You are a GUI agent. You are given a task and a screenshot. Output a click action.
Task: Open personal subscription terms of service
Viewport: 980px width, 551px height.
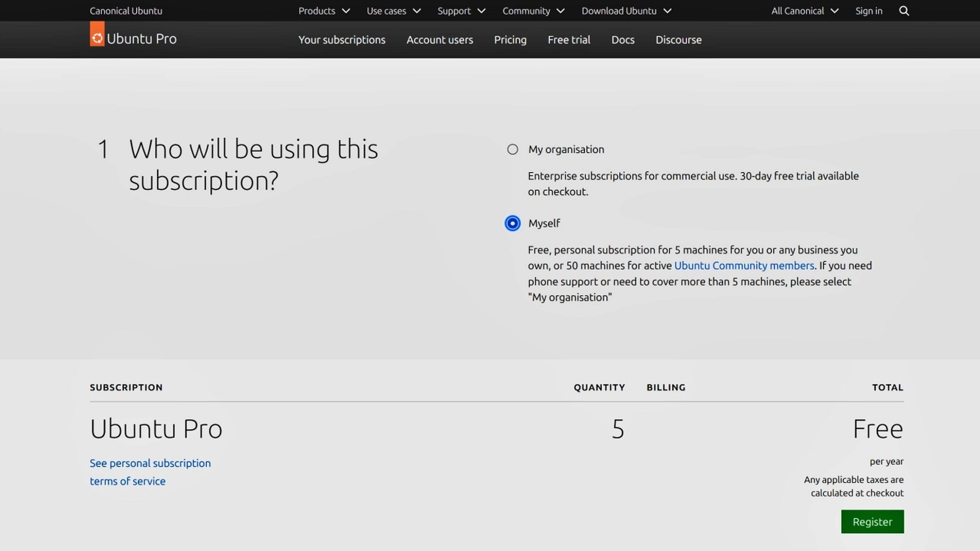(x=150, y=472)
